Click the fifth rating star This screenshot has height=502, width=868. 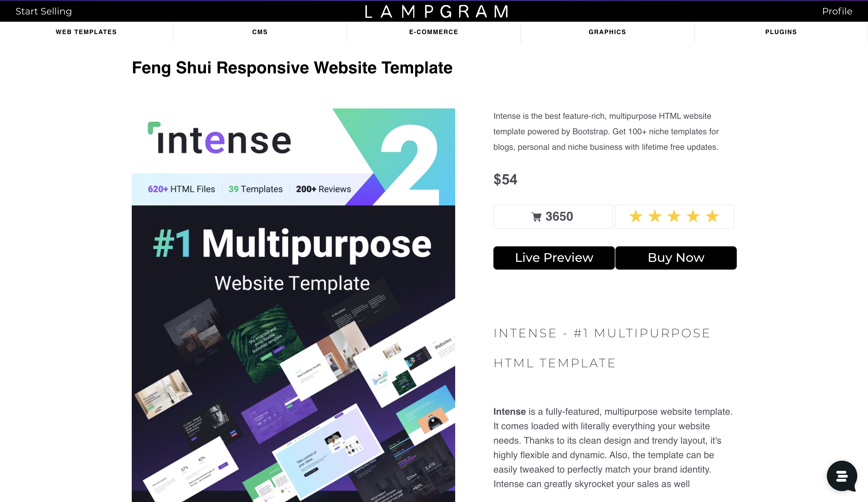coord(712,217)
